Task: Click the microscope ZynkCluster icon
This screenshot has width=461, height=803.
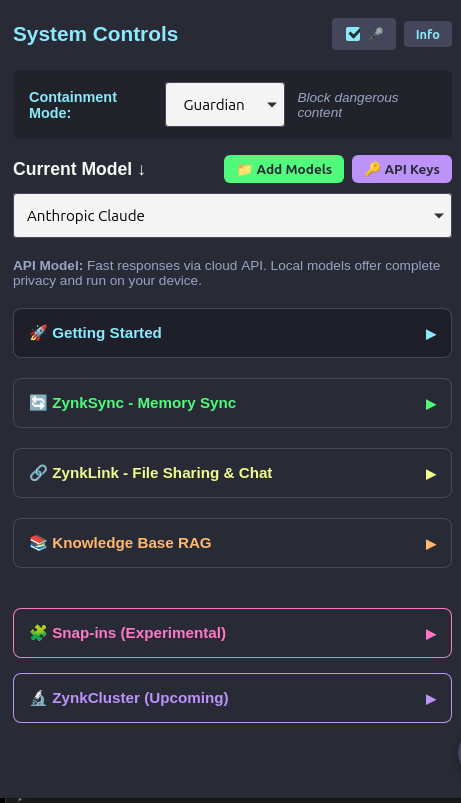Action: (x=38, y=698)
